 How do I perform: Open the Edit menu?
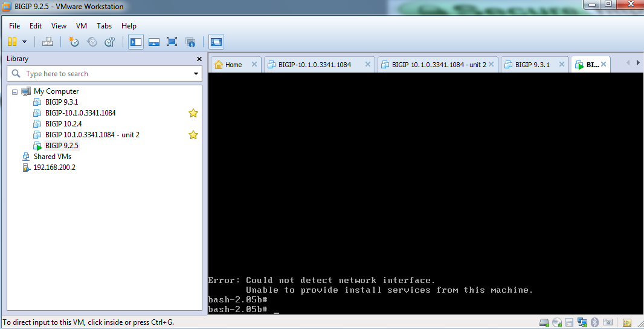tap(35, 26)
